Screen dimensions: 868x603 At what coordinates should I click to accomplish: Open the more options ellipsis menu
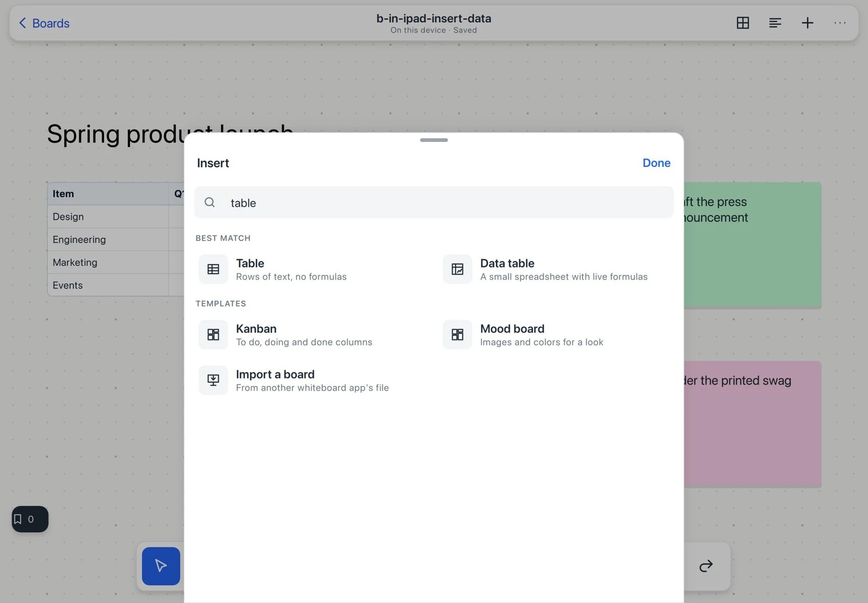pyautogui.click(x=839, y=22)
